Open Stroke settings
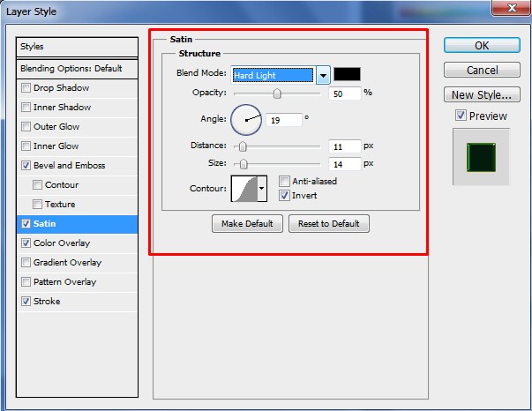The height and width of the screenshot is (411, 532). tap(47, 301)
